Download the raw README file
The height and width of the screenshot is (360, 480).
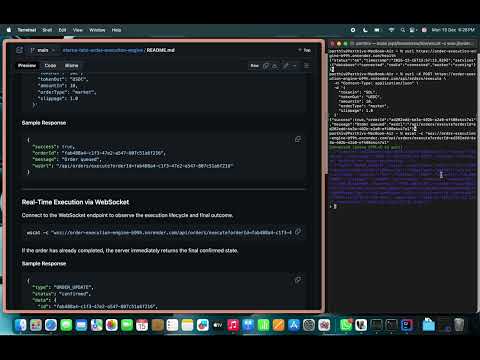tap(275, 66)
